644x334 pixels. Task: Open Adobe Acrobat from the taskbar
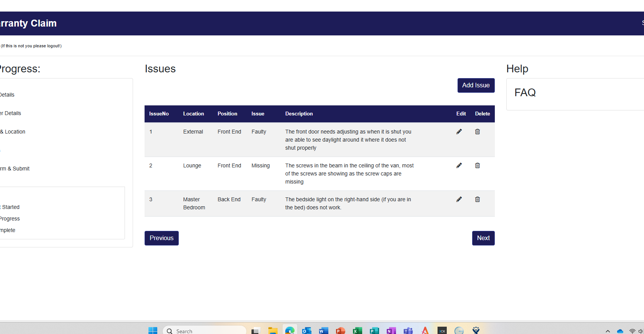425,331
